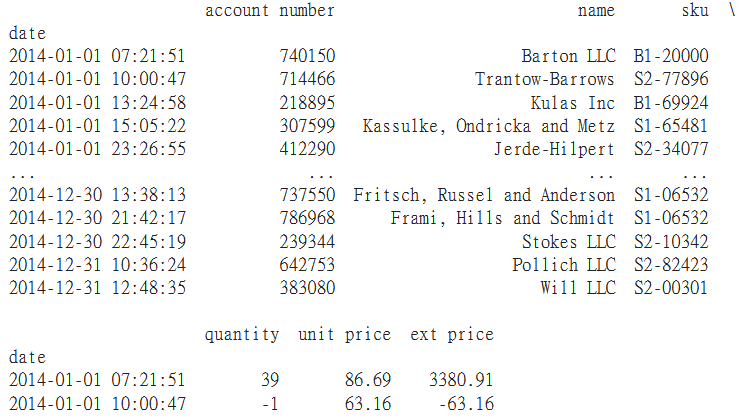Click the name 'Trantow-Barrows'
The image size is (747, 419).
pyautogui.click(x=545, y=79)
